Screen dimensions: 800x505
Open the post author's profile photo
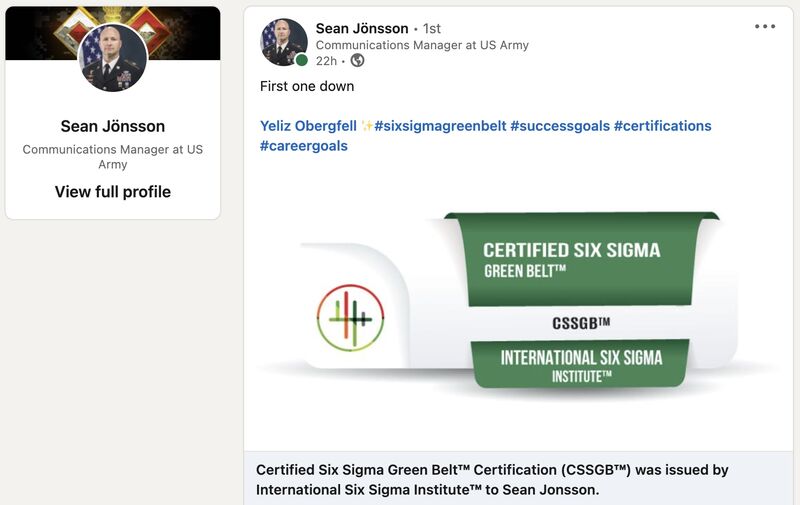[x=284, y=42]
